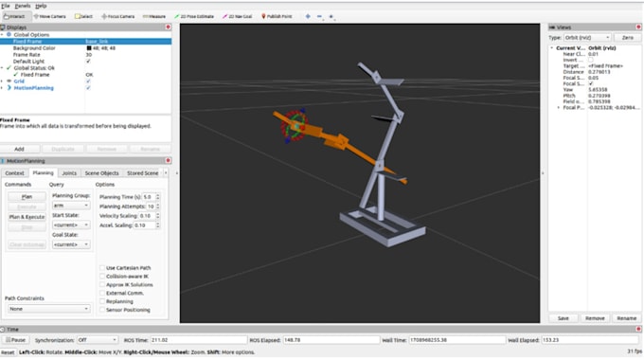Switch to the Context tab
Image resolution: width=644 pixels, height=360 pixels.
click(x=14, y=173)
